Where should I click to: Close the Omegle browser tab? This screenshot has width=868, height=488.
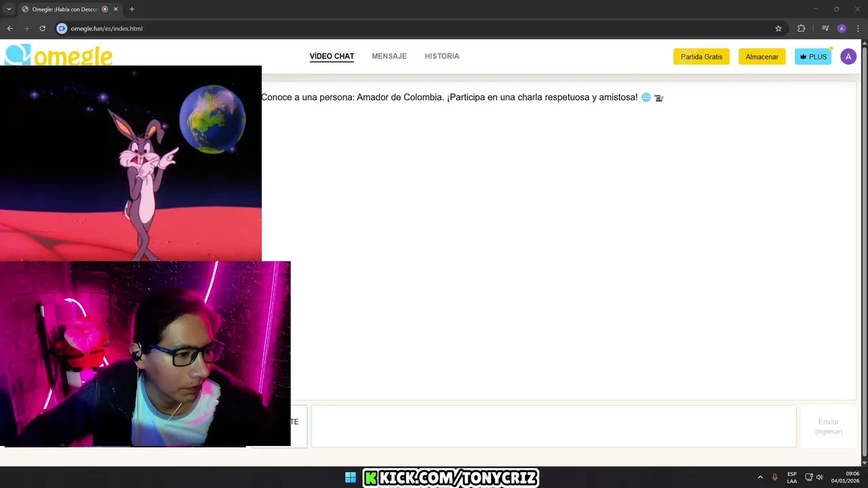coord(116,9)
